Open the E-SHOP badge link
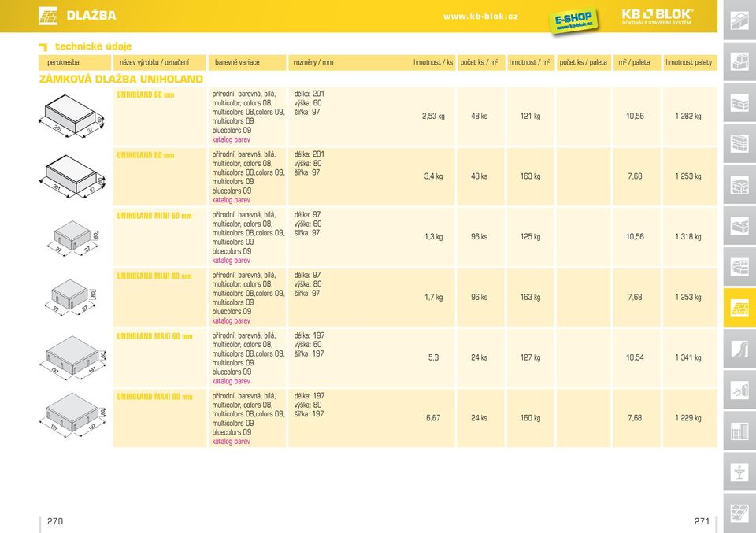756x533 pixels. coord(573,20)
